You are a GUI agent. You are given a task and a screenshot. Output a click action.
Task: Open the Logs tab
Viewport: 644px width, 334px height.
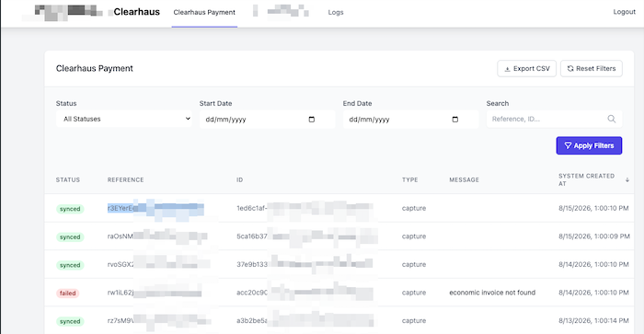(336, 12)
